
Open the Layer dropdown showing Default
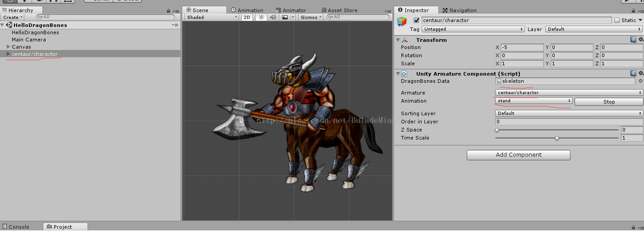(594, 29)
